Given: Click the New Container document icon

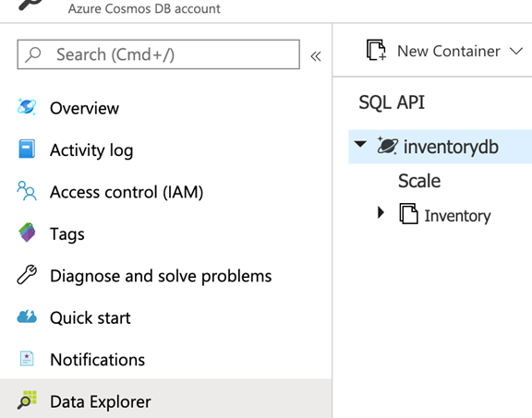Looking at the screenshot, I should click(x=376, y=50).
